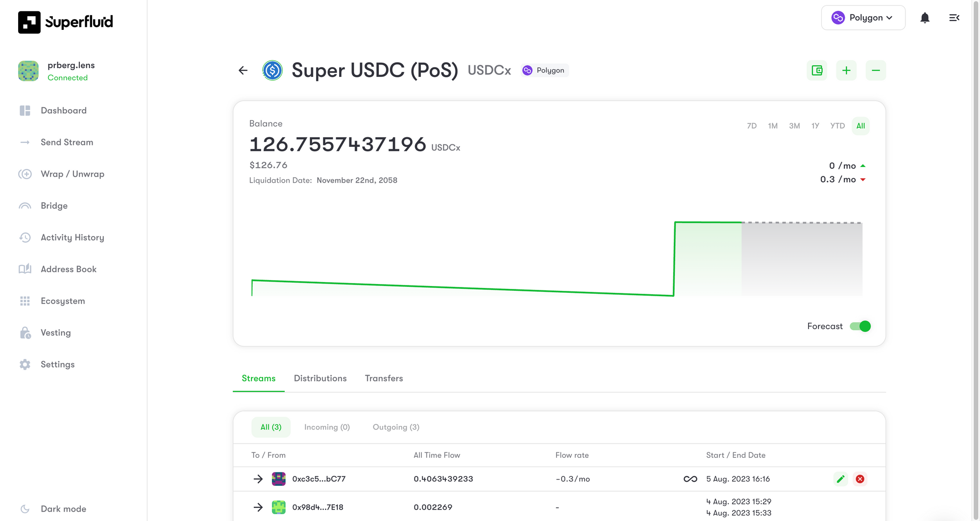Edit the 0xc3c5...bC77 stream with pencil
Image resolution: width=980 pixels, height=521 pixels.
(840, 479)
